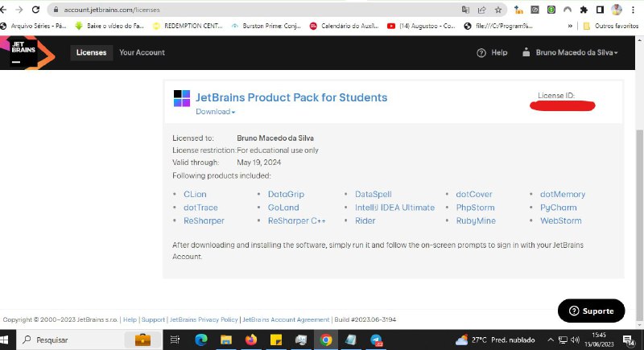Click the padlock icon in the address bar
Viewport: 644px width, 350px height.
click(x=56, y=10)
